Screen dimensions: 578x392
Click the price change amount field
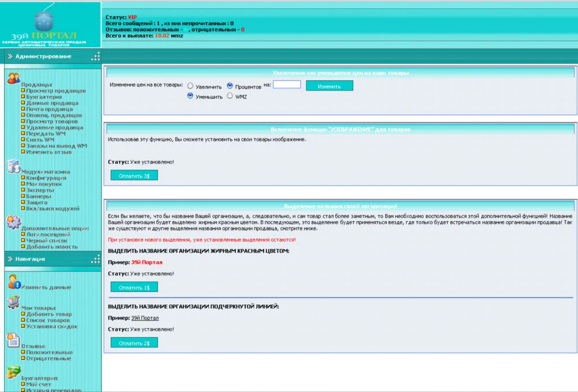point(287,85)
